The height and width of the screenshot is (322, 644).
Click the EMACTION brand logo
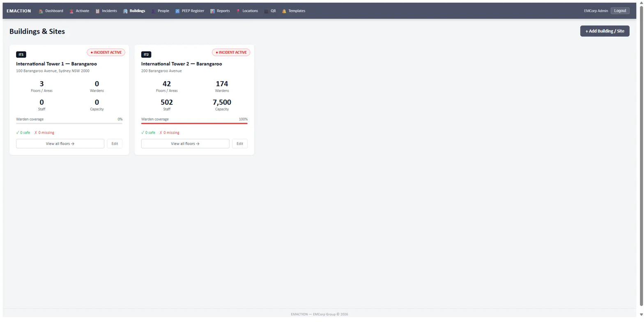19,11
